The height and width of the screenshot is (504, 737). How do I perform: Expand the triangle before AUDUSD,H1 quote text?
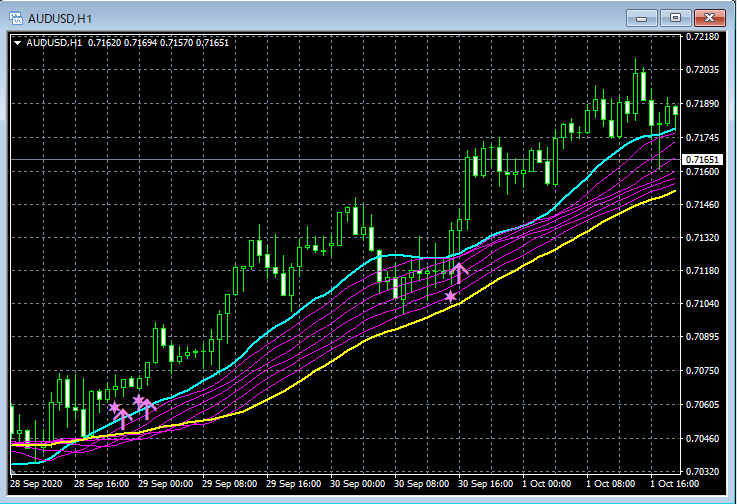(18, 43)
